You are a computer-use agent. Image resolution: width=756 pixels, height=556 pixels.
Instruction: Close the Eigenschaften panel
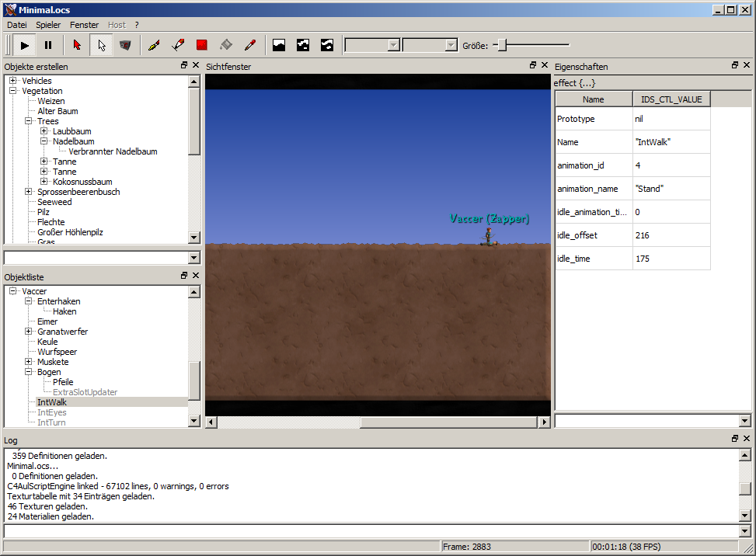tap(747, 66)
